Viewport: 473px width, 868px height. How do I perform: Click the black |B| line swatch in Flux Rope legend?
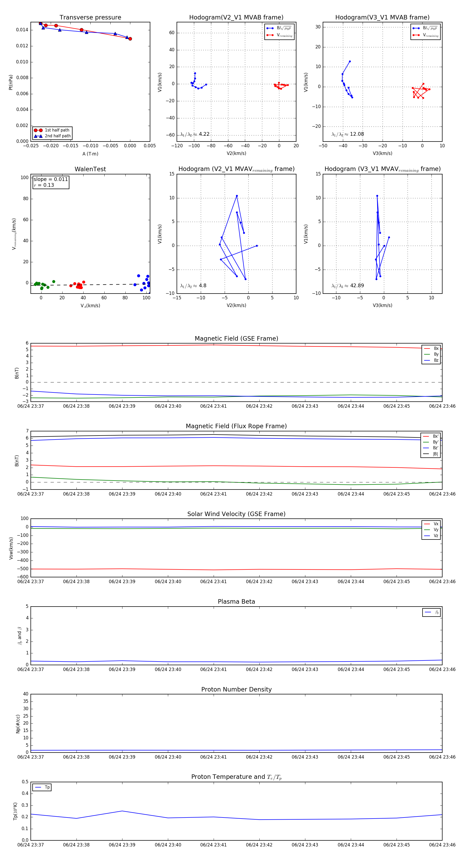[426, 454]
